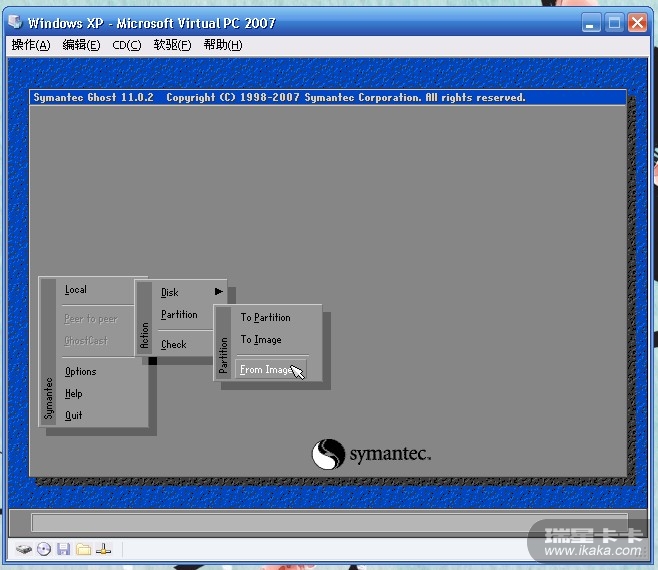
Task: Open the 操作(A) menu
Action: click(31, 45)
